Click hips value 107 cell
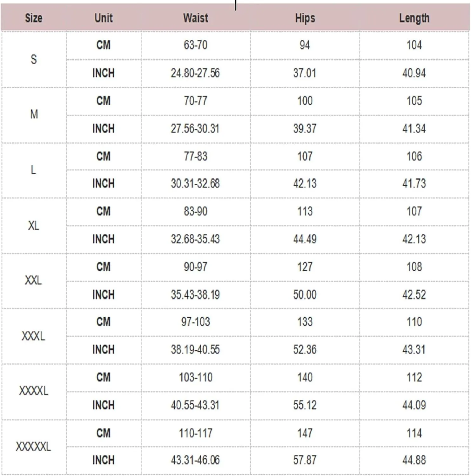The height and width of the screenshot is (476, 471). point(305,156)
